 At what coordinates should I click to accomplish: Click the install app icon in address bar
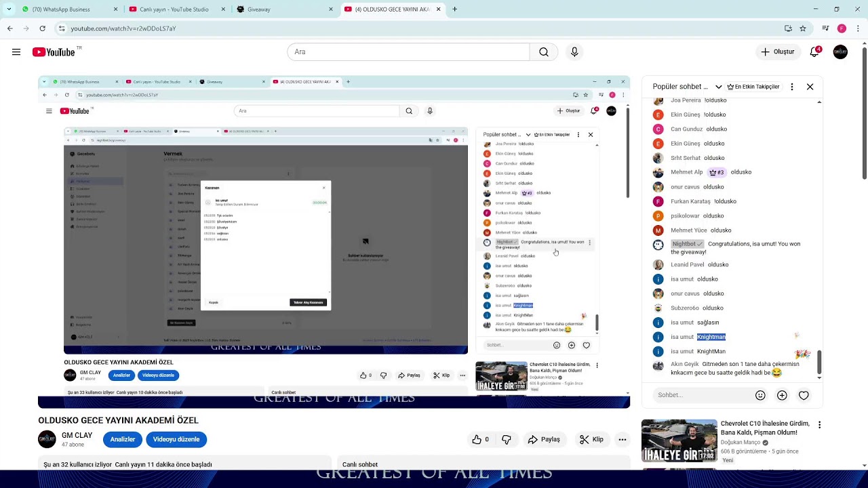788,28
